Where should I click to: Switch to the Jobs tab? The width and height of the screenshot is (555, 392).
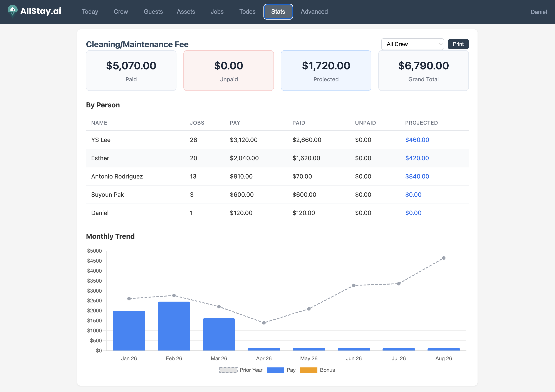click(x=217, y=12)
